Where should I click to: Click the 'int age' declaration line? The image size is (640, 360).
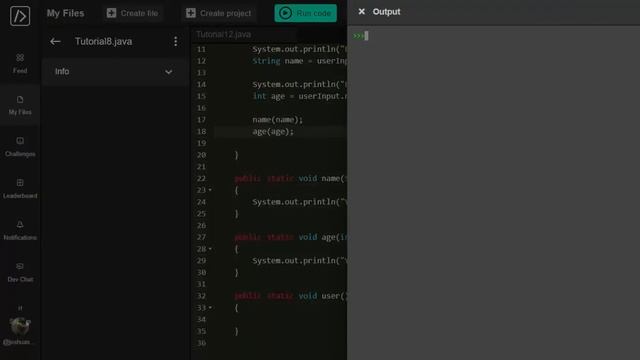[x=299, y=96]
